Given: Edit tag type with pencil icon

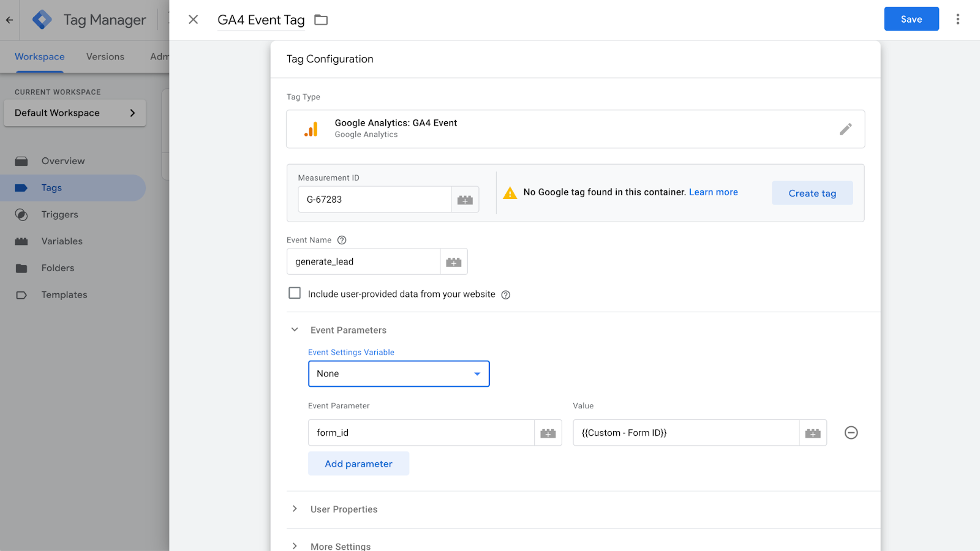Looking at the screenshot, I should [845, 129].
